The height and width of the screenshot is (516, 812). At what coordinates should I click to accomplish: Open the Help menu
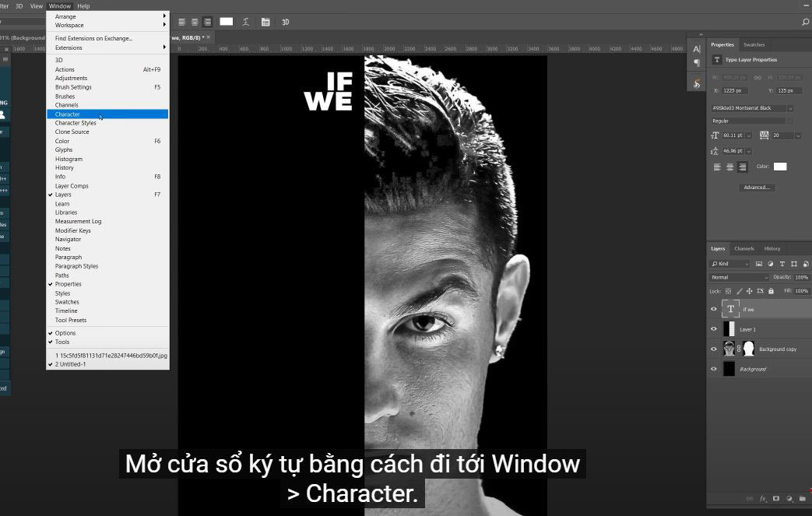coord(83,6)
